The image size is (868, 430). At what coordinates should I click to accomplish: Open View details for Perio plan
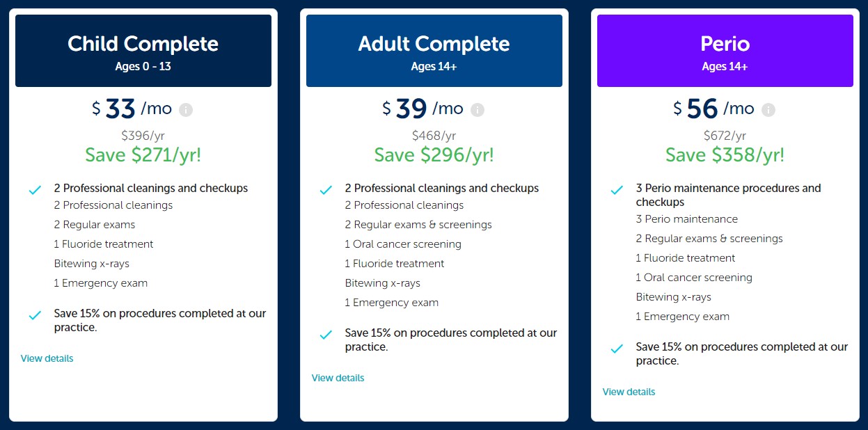629,392
